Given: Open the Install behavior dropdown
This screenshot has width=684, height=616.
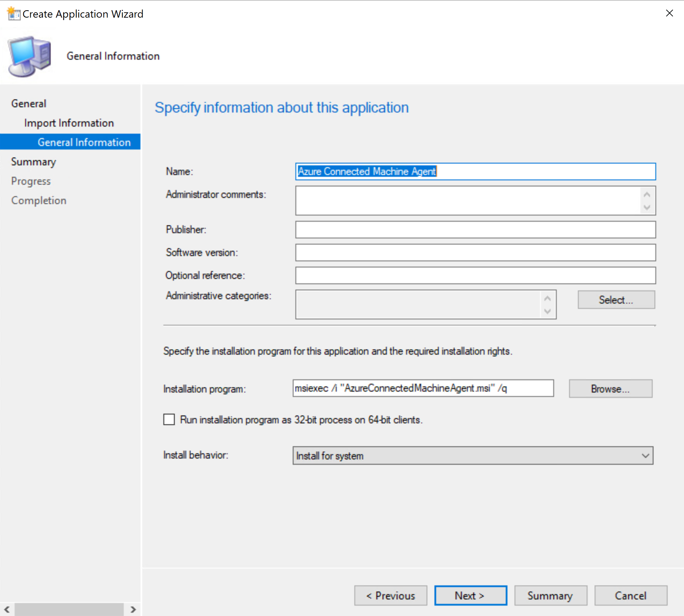Looking at the screenshot, I should [472, 455].
